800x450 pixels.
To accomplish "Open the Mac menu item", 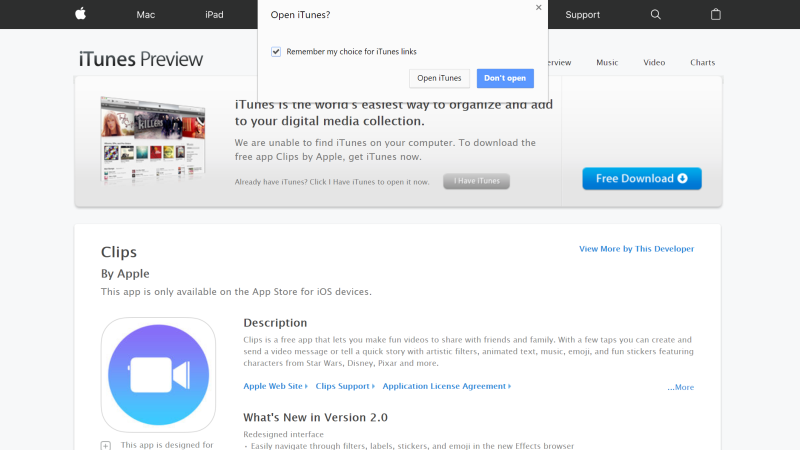I will point(145,15).
